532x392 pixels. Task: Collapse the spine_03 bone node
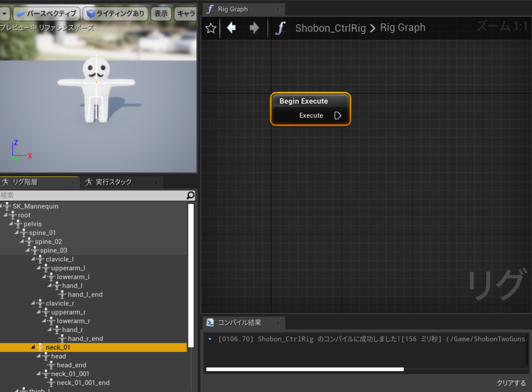point(27,250)
